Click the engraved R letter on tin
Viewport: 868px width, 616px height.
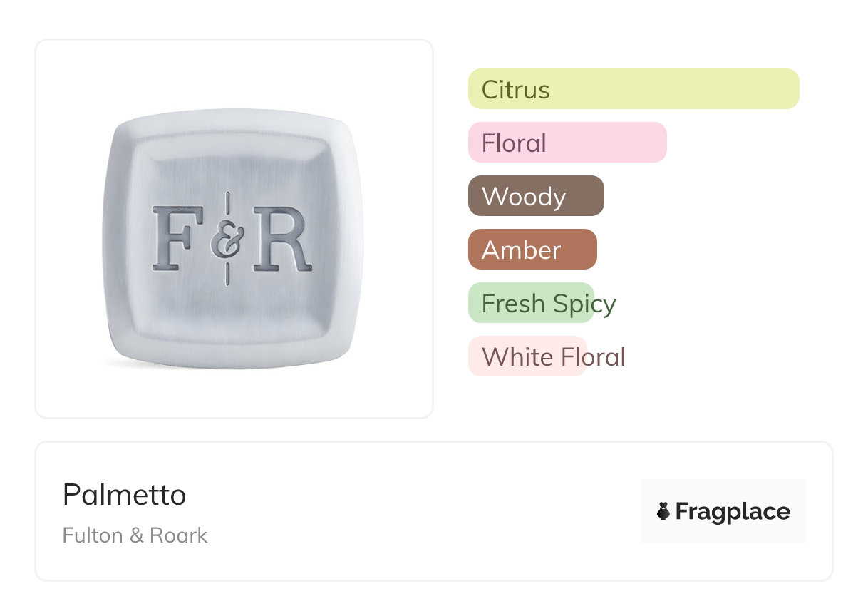[x=281, y=239]
